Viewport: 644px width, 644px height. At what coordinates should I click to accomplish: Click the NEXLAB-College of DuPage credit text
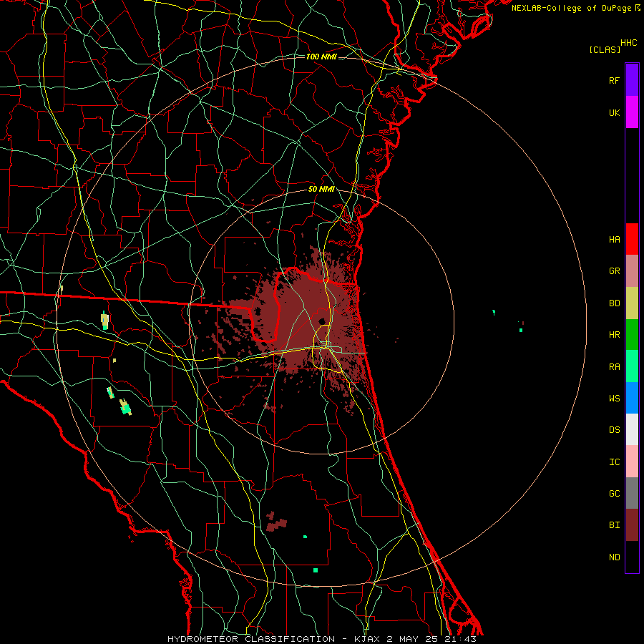click(575, 8)
